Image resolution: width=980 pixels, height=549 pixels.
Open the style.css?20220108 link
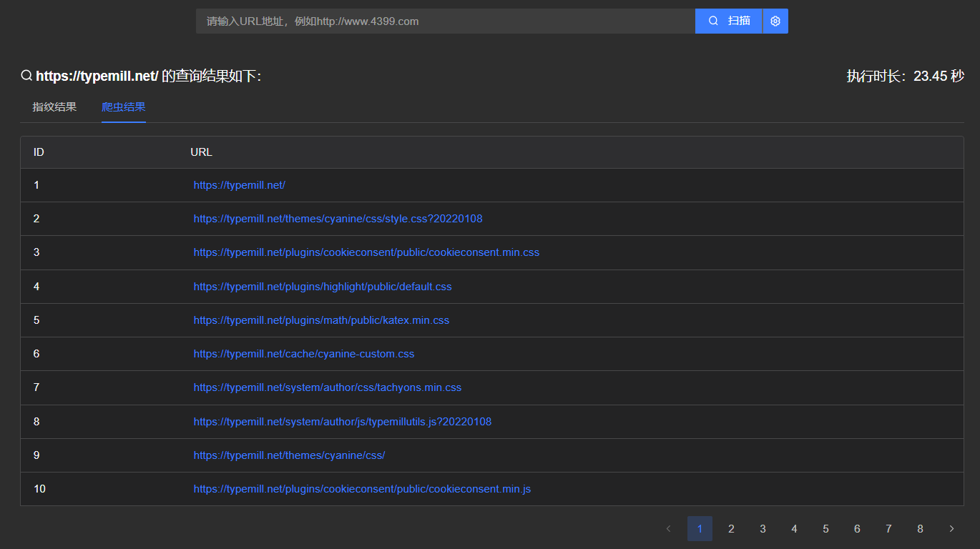(338, 219)
